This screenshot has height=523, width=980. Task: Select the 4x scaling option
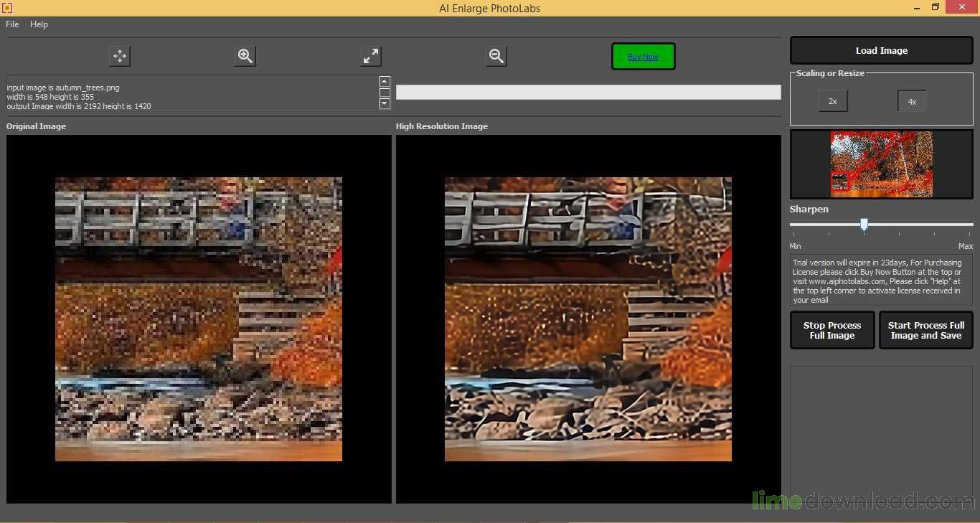click(x=912, y=101)
